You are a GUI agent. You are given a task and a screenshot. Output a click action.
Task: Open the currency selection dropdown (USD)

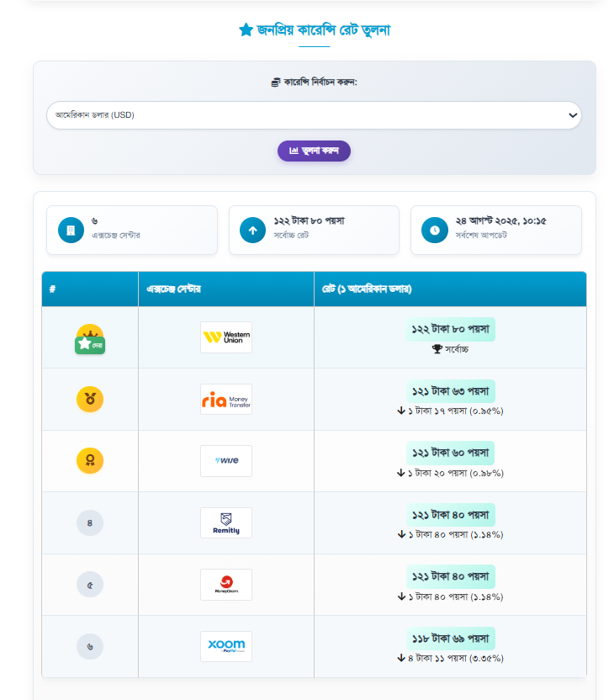tap(314, 115)
